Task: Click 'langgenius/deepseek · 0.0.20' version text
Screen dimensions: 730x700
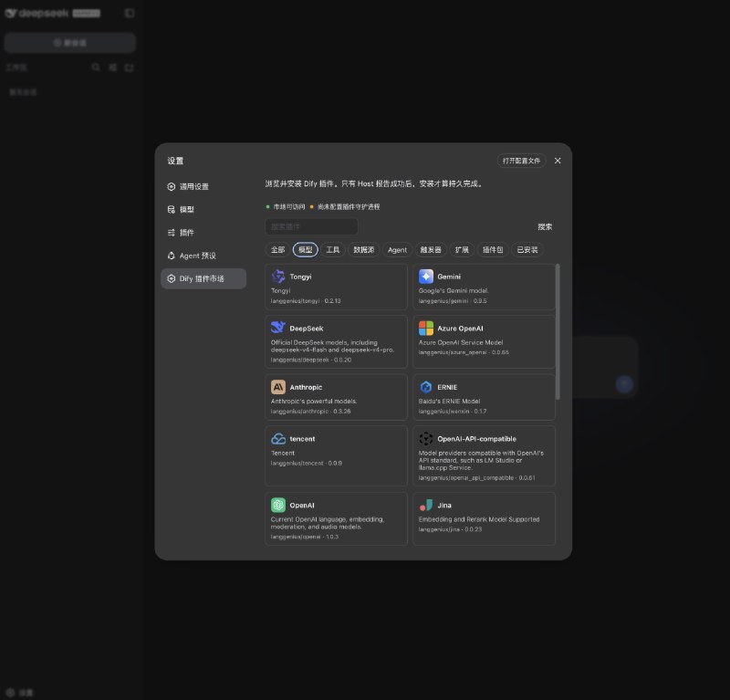Action: click(311, 360)
